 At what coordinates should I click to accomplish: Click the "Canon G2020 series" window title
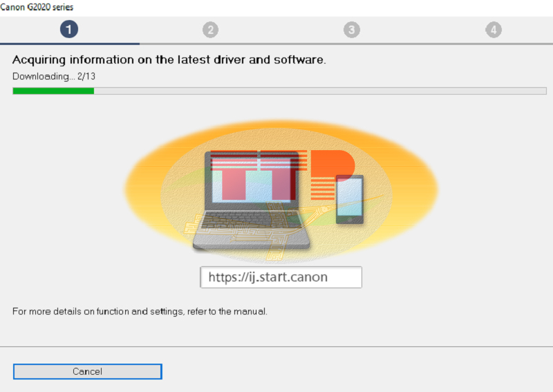[x=37, y=7]
